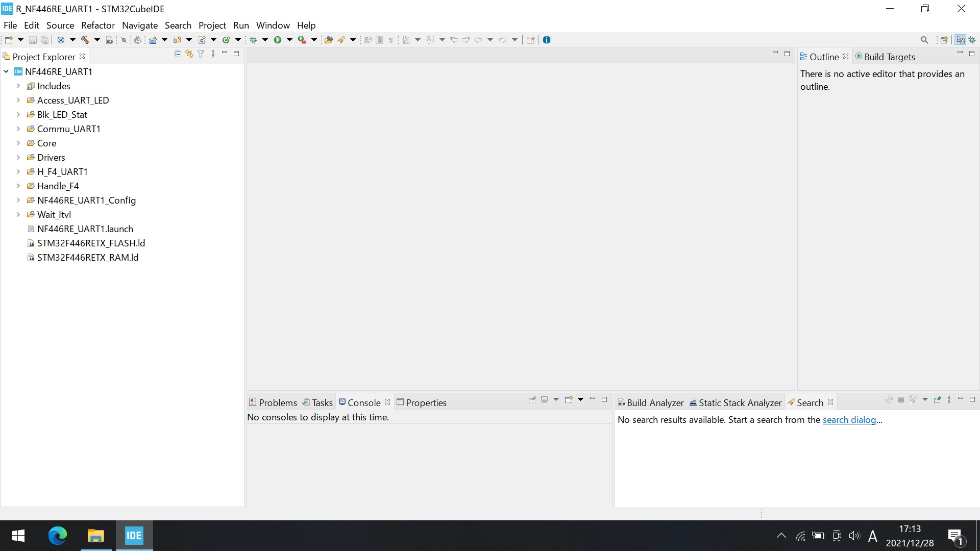Click the Display Selected Console icon
Viewport: 980px width, 554px height.
pos(545,399)
